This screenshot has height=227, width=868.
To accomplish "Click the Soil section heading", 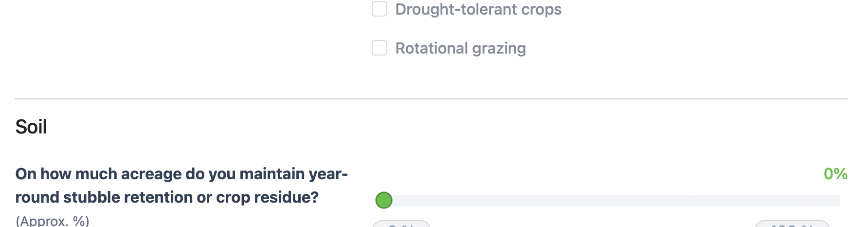I will (x=31, y=127).
